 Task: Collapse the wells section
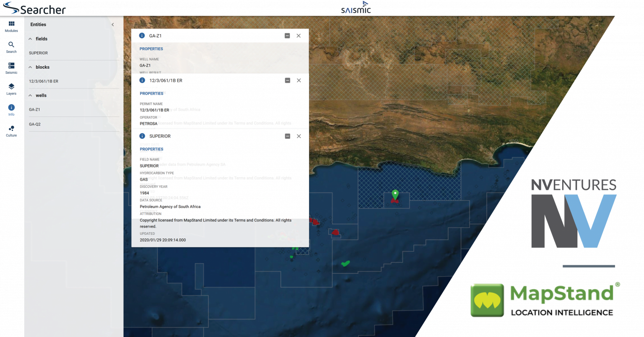(30, 95)
